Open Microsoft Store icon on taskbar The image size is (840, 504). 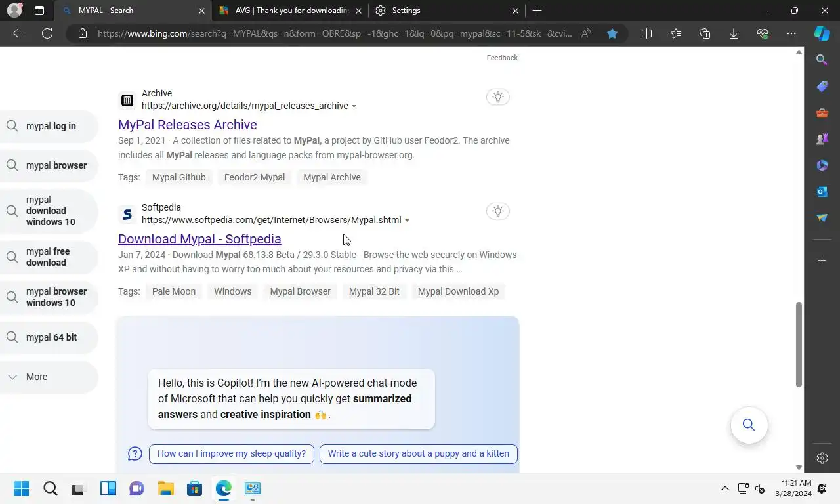coord(194,488)
